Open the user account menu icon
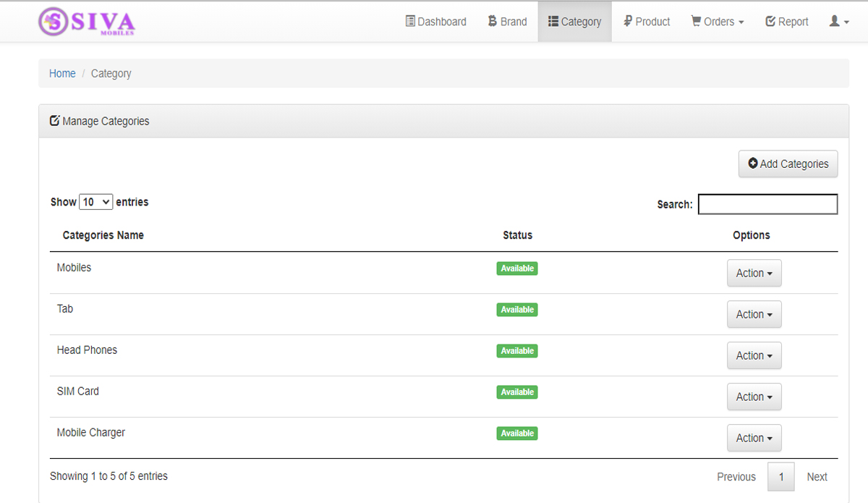868x503 pixels. [x=838, y=22]
